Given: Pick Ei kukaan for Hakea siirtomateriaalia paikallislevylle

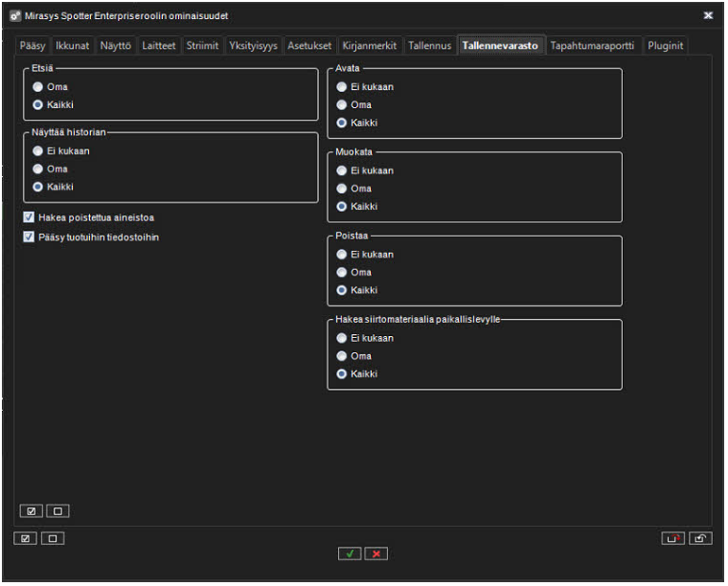Looking at the screenshot, I should (342, 338).
